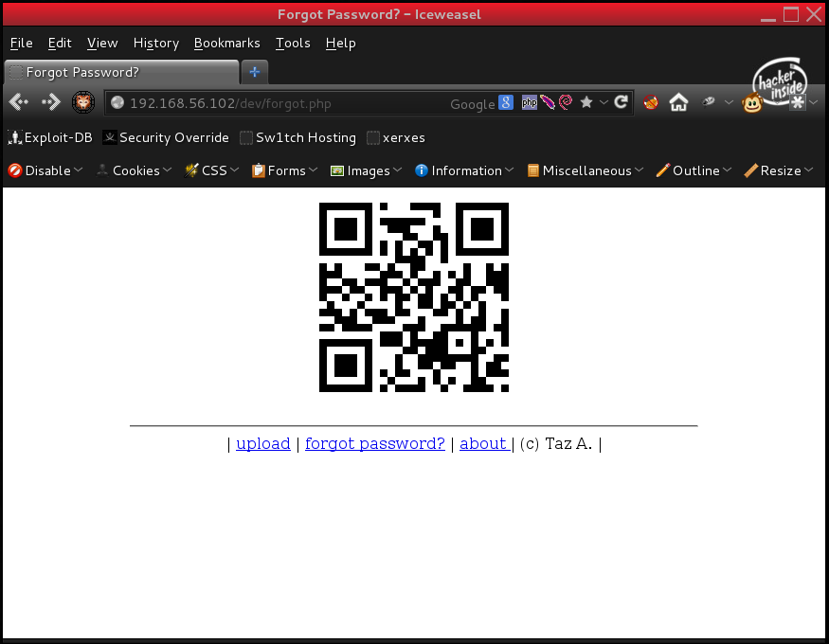The width and height of the screenshot is (829, 644).
Task: Open the Bookmarks menu
Action: pyautogui.click(x=226, y=44)
